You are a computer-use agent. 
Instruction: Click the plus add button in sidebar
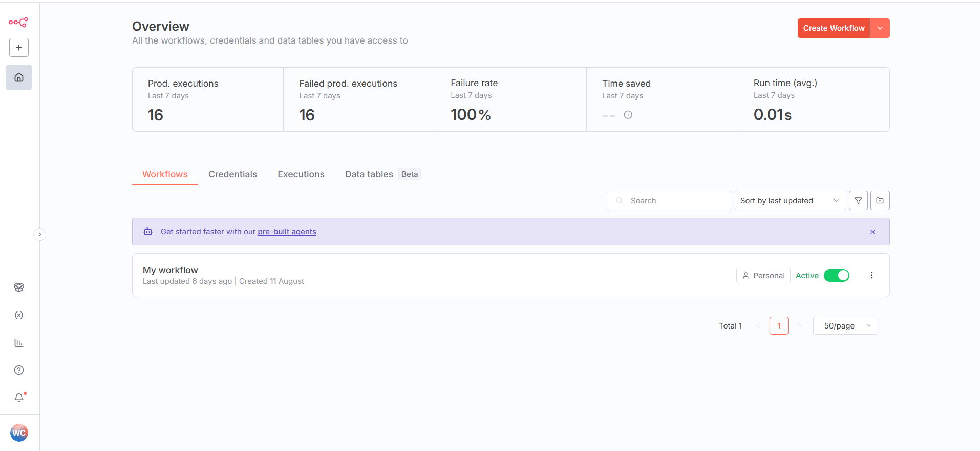click(x=19, y=48)
